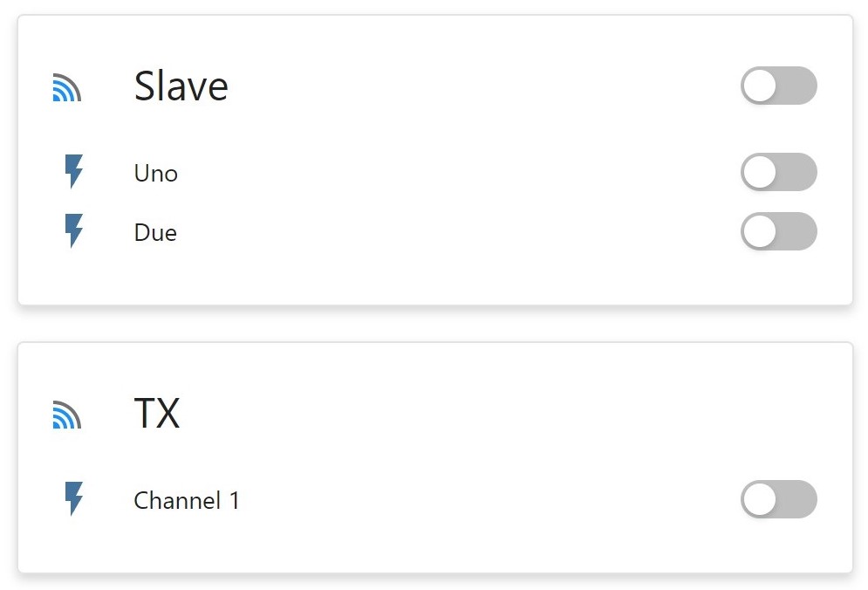The width and height of the screenshot is (868, 590).
Task: Click the round knob of the Slave header switch
Action: [x=760, y=86]
